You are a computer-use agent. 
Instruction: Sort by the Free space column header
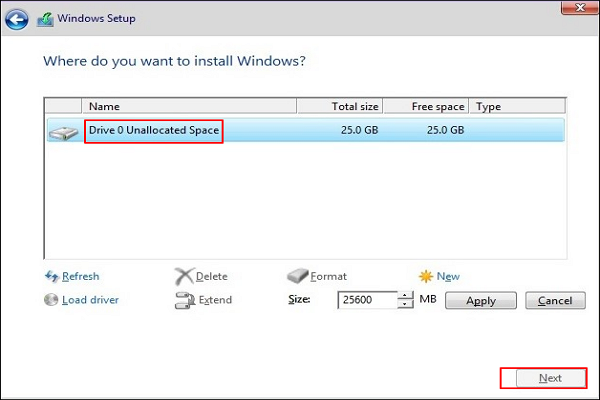click(x=426, y=106)
